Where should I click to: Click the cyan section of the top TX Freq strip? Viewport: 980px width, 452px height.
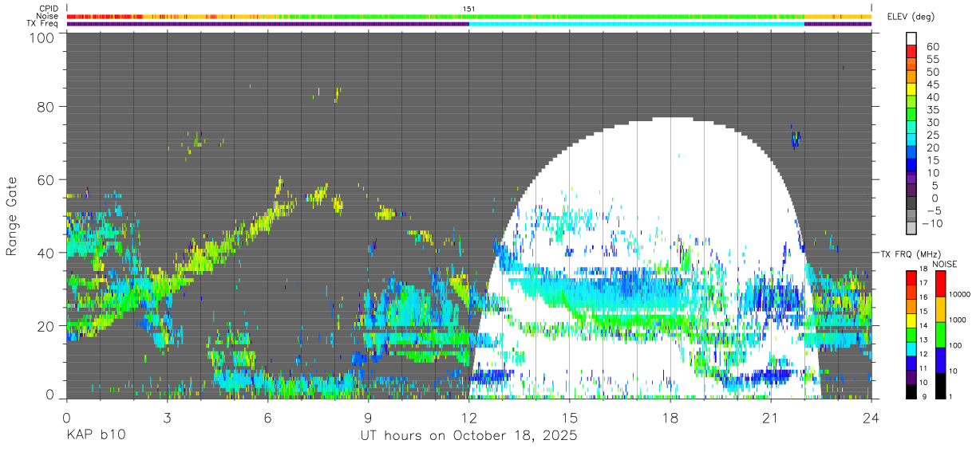click(x=636, y=24)
